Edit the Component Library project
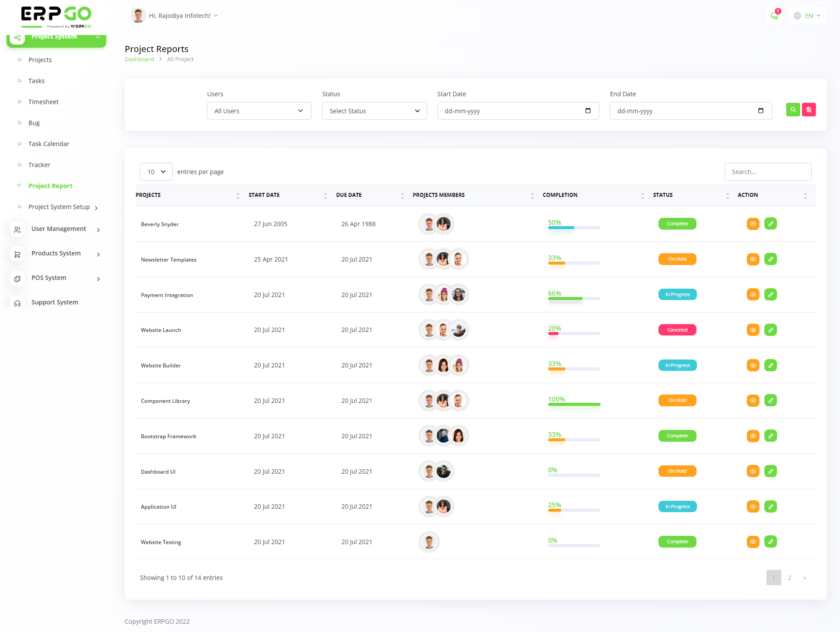The width and height of the screenshot is (840, 632). (x=770, y=401)
